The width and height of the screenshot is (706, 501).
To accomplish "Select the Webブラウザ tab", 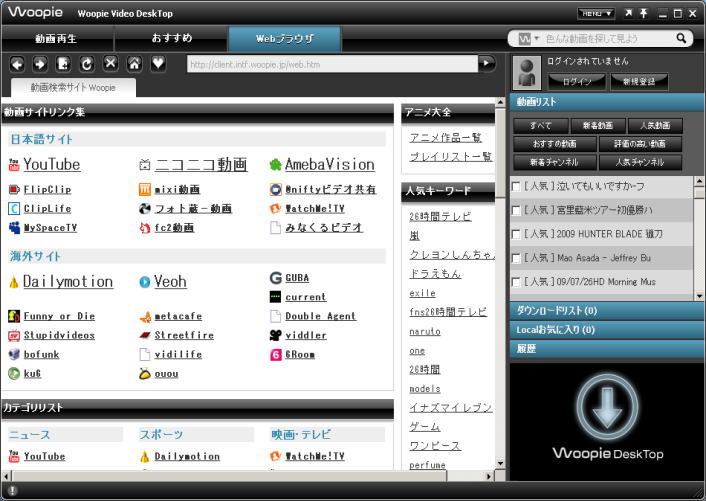I will 285,39.
